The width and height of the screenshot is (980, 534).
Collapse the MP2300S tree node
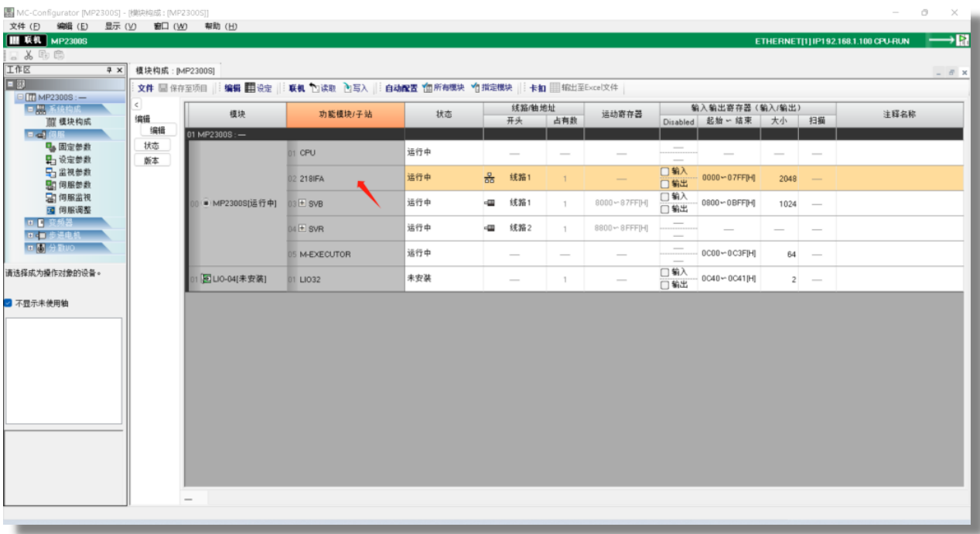pyautogui.click(x=20, y=98)
